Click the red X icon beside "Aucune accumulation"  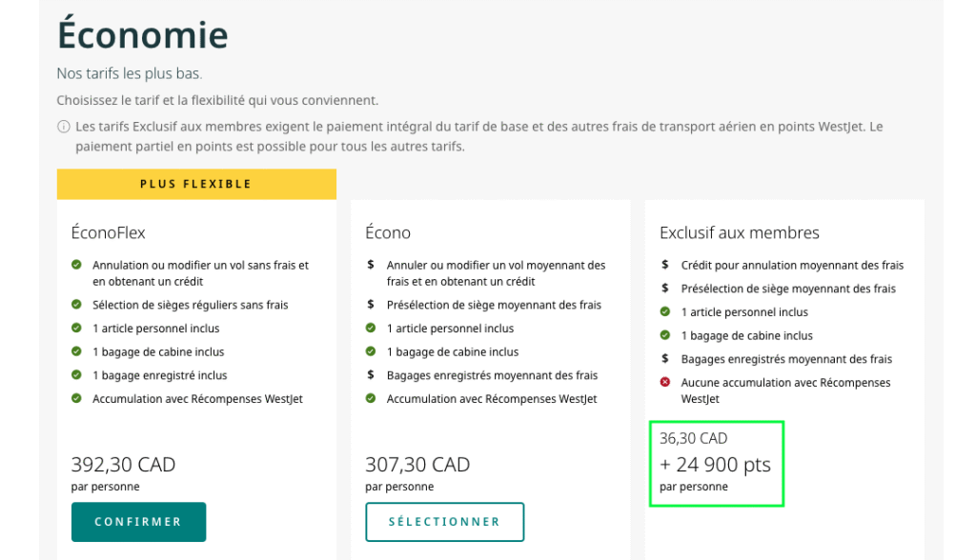pyautogui.click(x=665, y=383)
